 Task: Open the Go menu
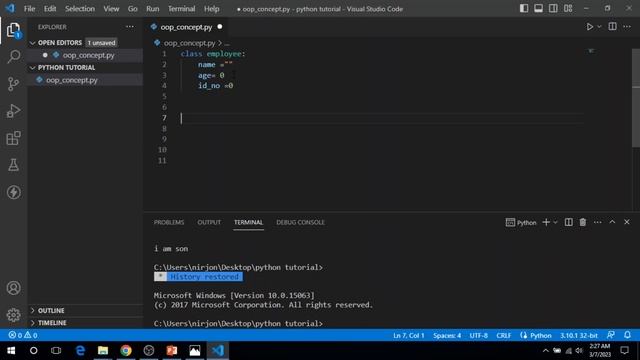[x=133, y=9]
